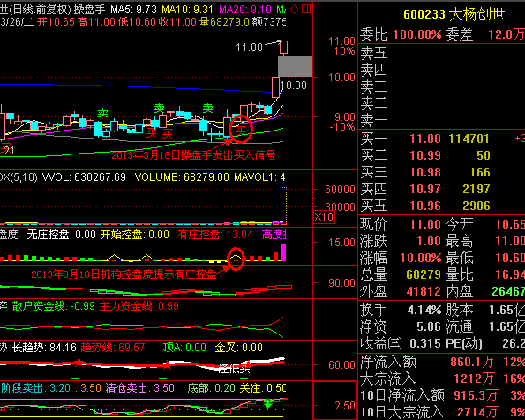Click the 买五 bid price 10.96
The image size is (525, 420).
[425, 206]
